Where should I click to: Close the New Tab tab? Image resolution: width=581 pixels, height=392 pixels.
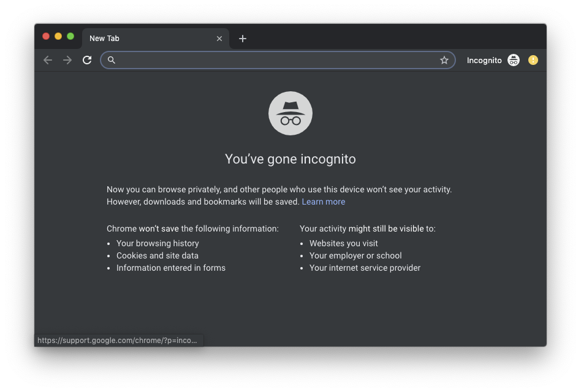pyautogui.click(x=219, y=39)
